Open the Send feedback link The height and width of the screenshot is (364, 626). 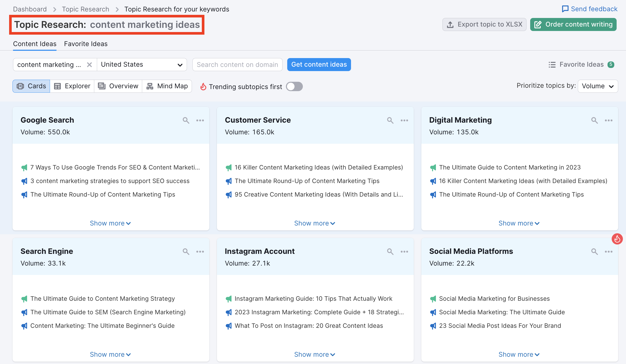(x=590, y=9)
